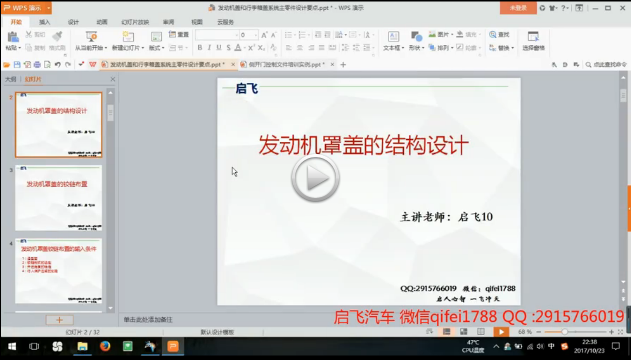Switch to the 设计 ribbon tab
This screenshot has width=631, height=360.
coord(73,22)
